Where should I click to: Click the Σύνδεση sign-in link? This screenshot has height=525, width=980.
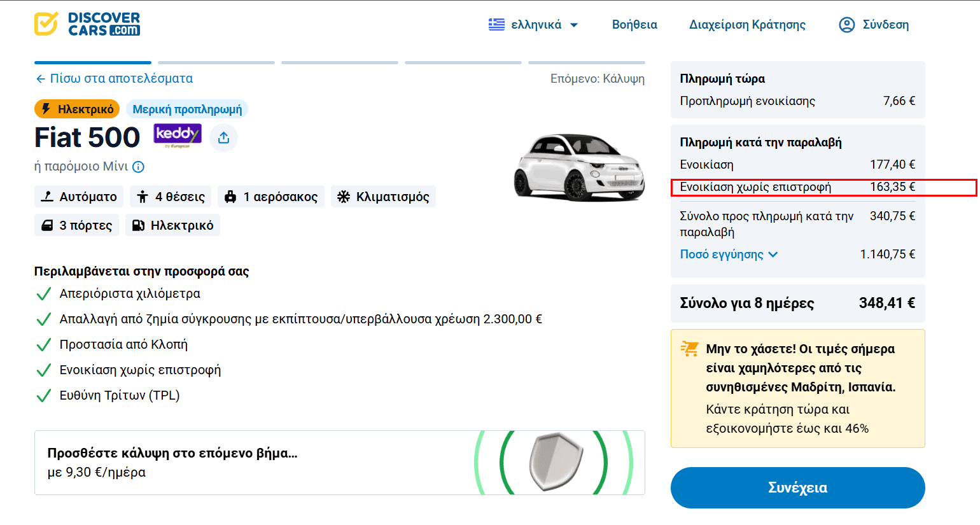click(x=885, y=25)
